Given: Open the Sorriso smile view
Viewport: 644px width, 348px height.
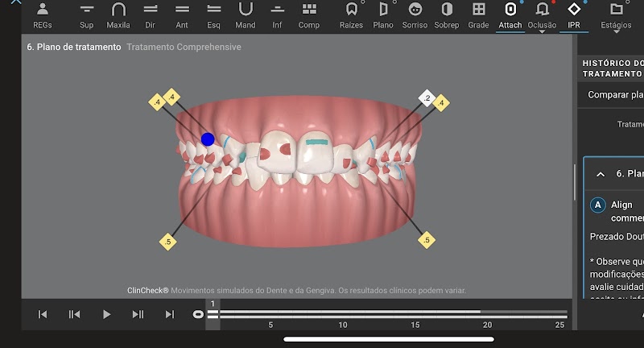Looking at the screenshot, I should click(x=415, y=14).
